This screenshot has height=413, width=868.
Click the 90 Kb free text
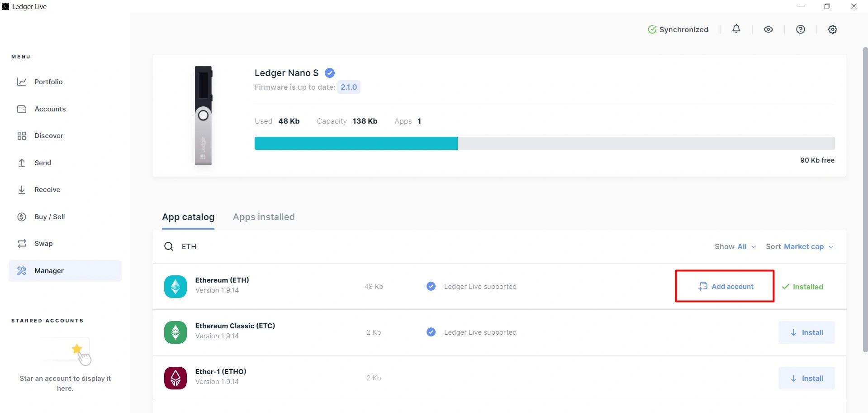pyautogui.click(x=817, y=160)
